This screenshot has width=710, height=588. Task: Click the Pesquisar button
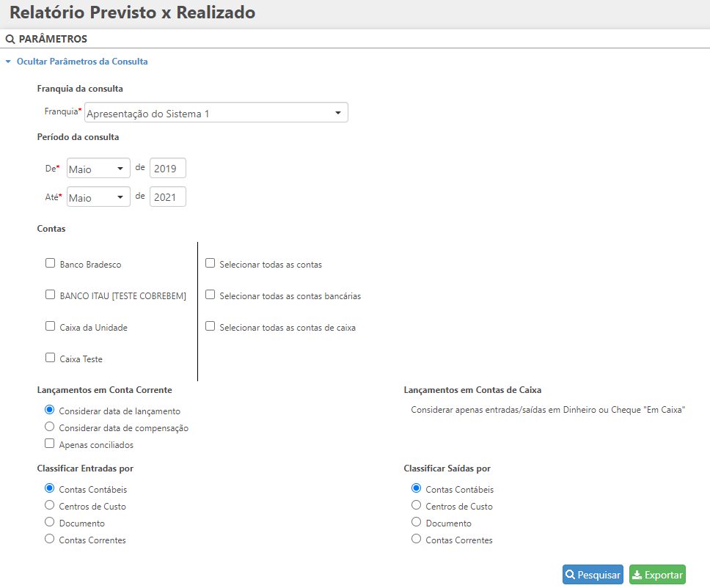593,575
